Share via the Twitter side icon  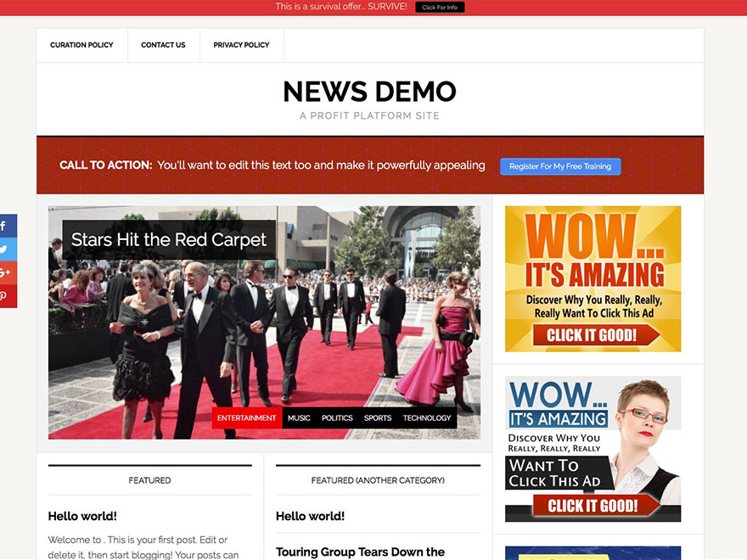8,249
